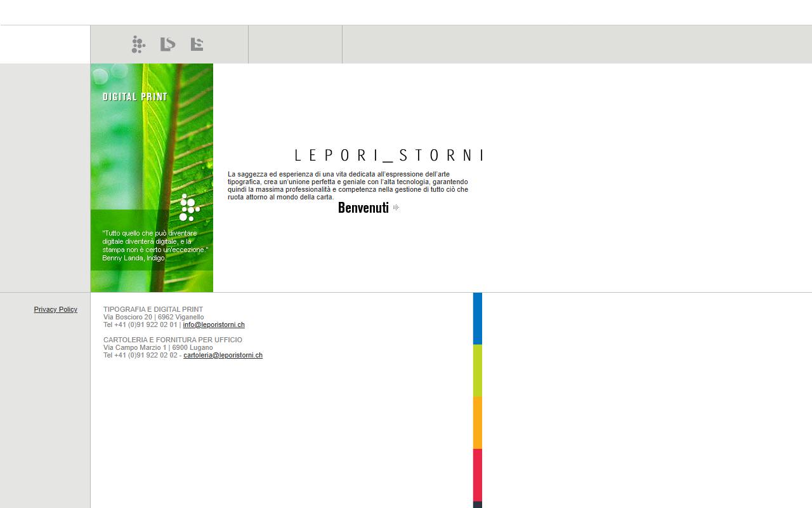Click the blue segment of color bar
This screenshot has width=812, height=508.
click(x=478, y=319)
